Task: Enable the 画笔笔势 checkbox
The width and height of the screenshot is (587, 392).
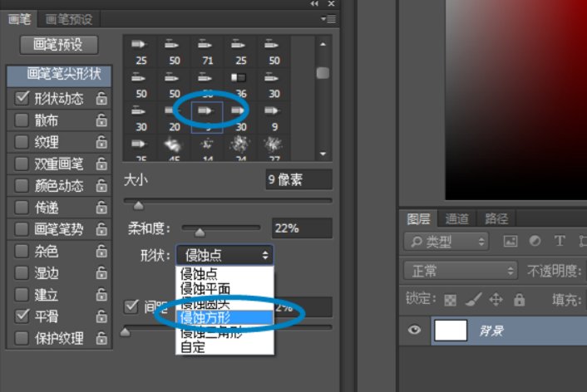Action: coord(22,229)
